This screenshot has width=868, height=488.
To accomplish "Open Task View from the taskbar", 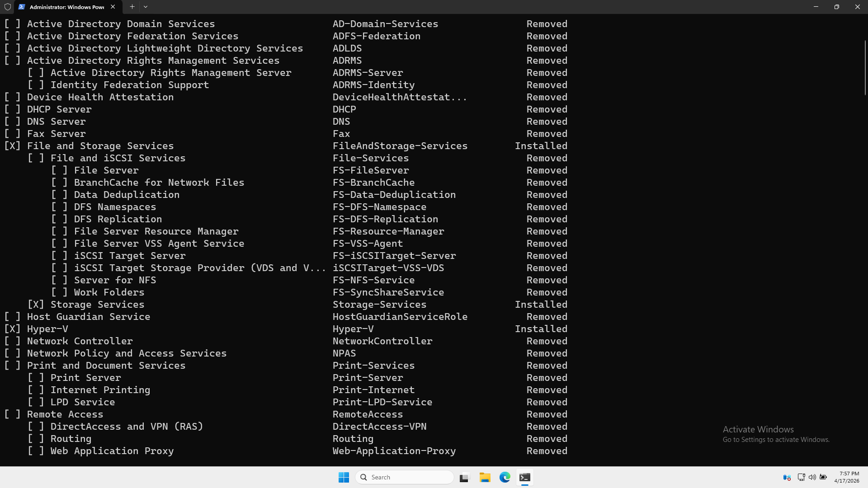I will 464,477.
